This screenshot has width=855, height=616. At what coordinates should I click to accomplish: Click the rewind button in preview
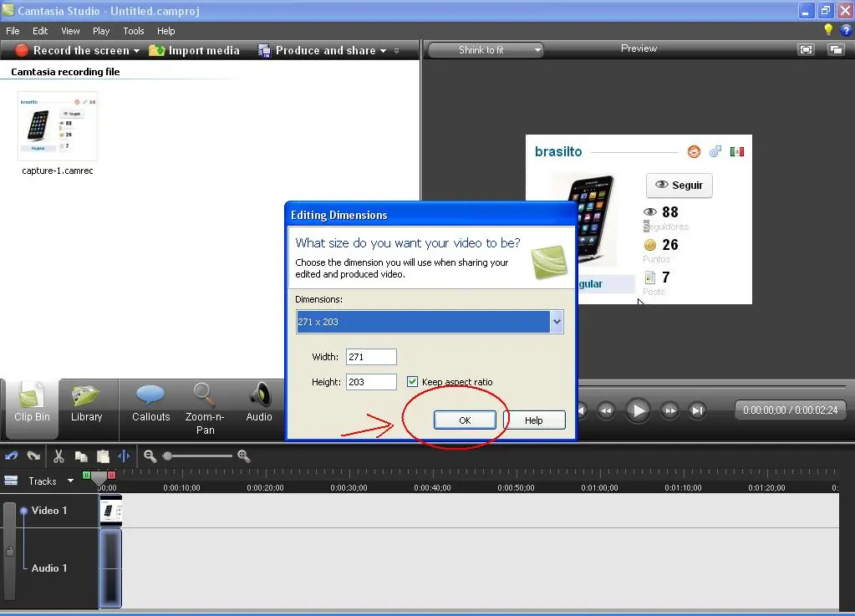click(606, 410)
